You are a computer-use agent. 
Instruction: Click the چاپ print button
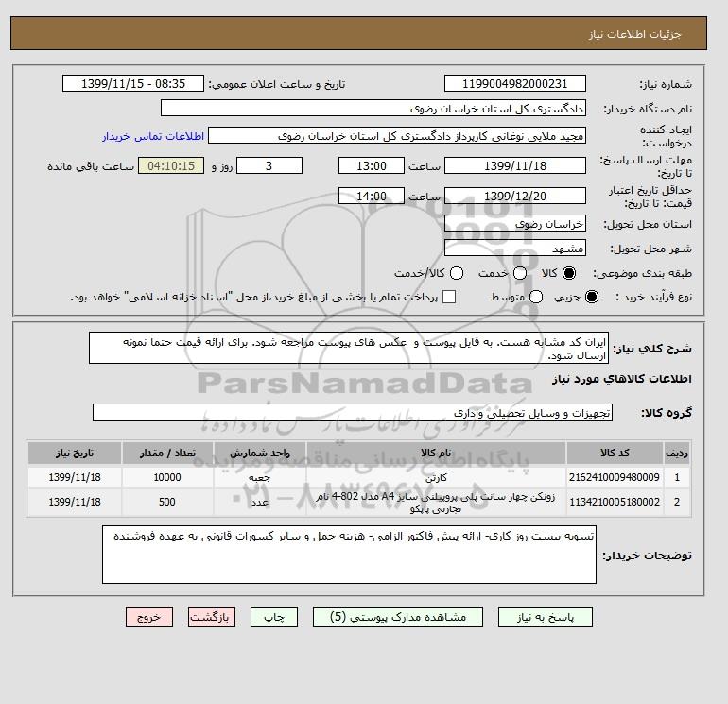coord(274,617)
